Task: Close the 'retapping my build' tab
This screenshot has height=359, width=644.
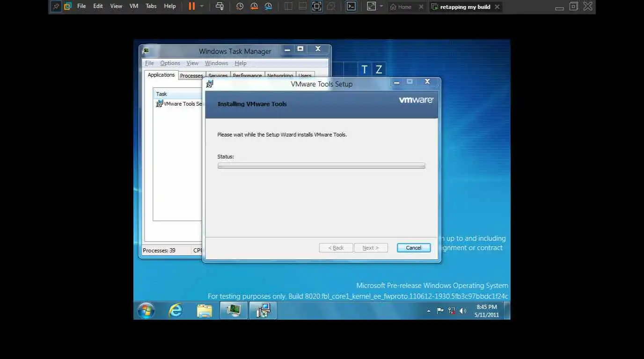Action: click(497, 7)
